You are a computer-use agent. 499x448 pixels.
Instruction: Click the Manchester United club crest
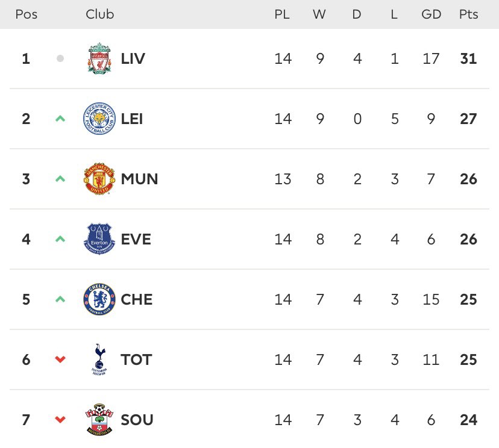pyautogui.click(x=99, y=179)
